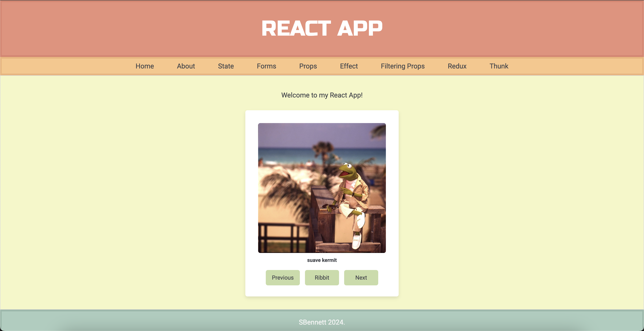The height and width of the screenshot is (331, 644).
Task: Select the State nav item
Action: pyautogui.click(x=226, y=66)
